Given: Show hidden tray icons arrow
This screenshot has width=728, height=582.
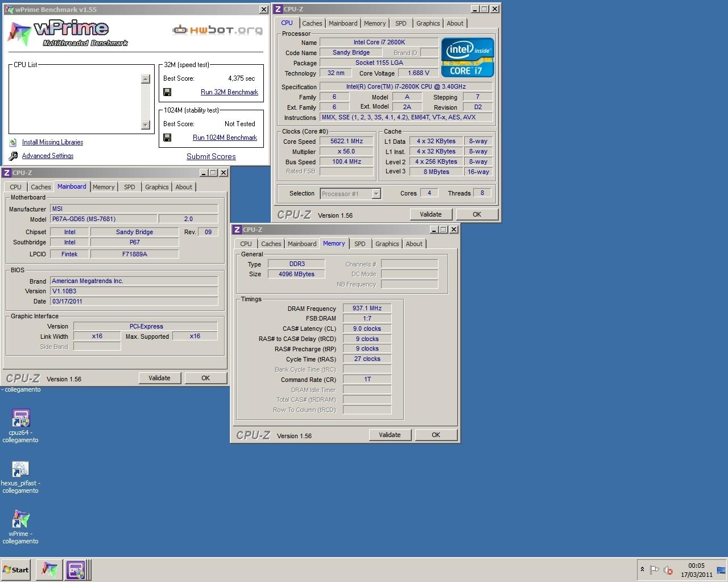Looking at the screenshot, I should [x=642, y=569].
